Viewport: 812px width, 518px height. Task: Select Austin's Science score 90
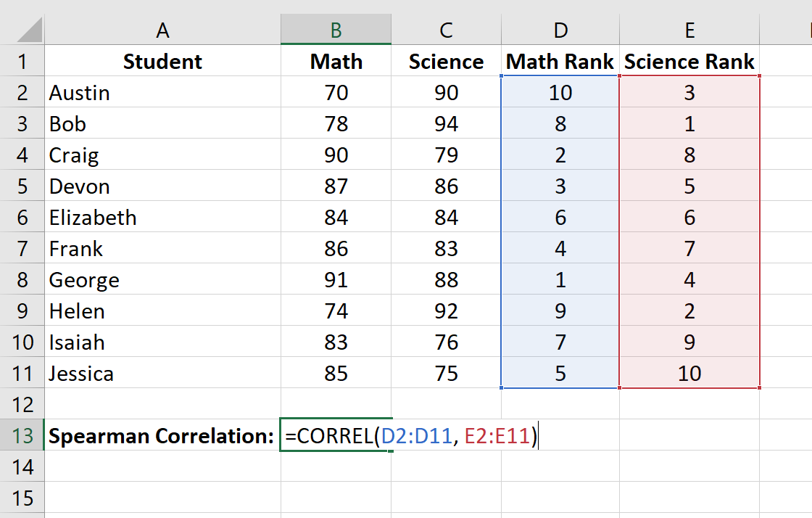(447, 92)
